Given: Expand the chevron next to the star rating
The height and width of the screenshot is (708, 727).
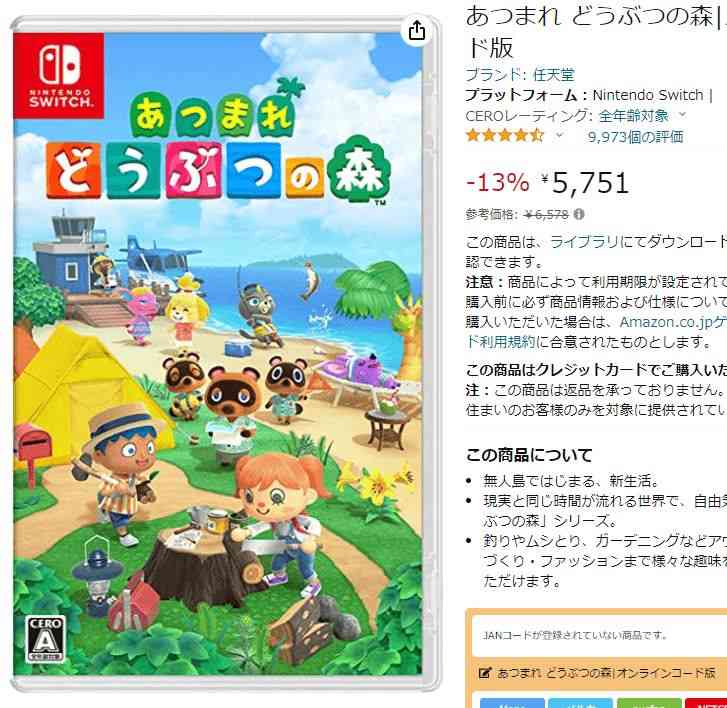Looking at the screenshot, I should [x=560, y=135].
